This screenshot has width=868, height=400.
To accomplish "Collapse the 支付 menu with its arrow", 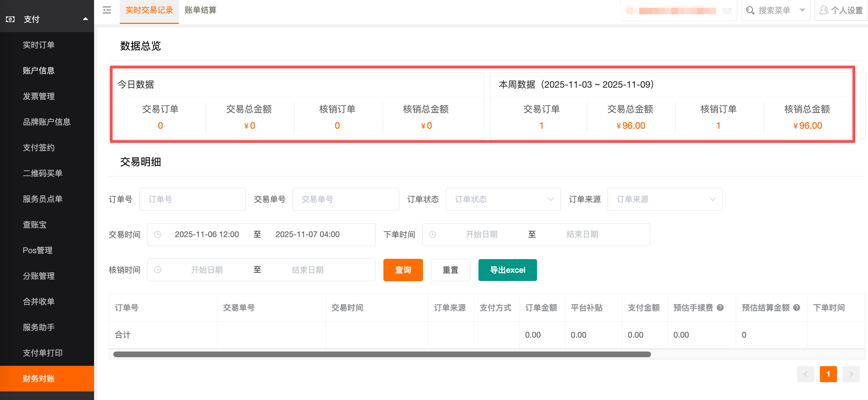I will tap(85, 18).
